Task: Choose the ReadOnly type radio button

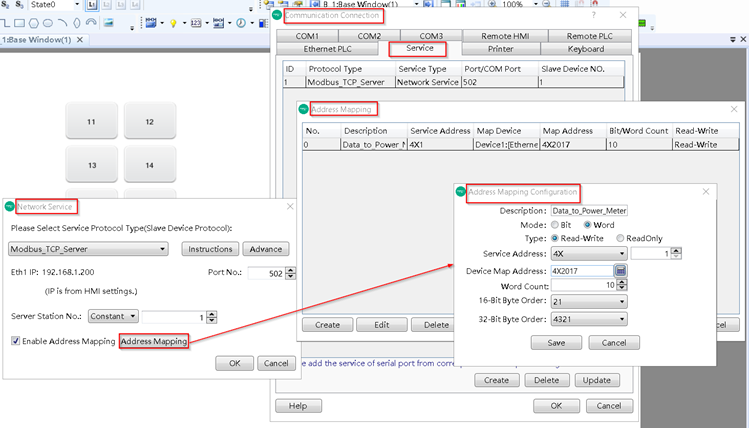Action: [x=620, y=239]
